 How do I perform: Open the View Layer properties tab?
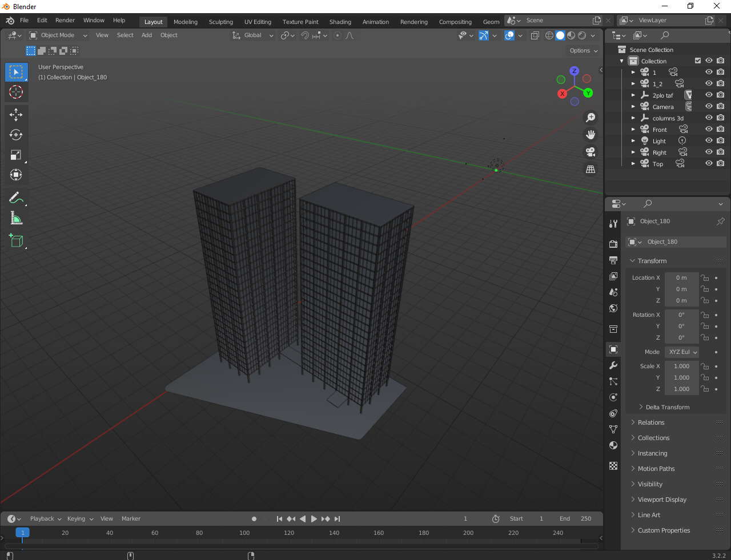click(x=613, y=276)
